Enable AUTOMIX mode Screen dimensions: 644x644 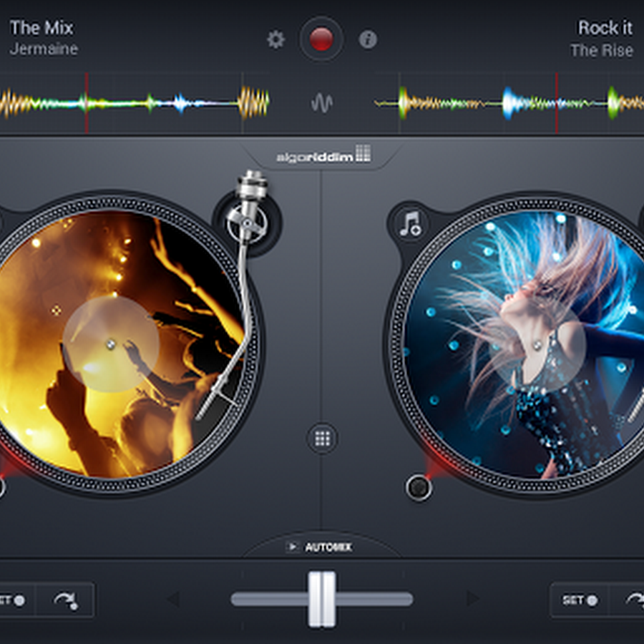coord(321,547)
